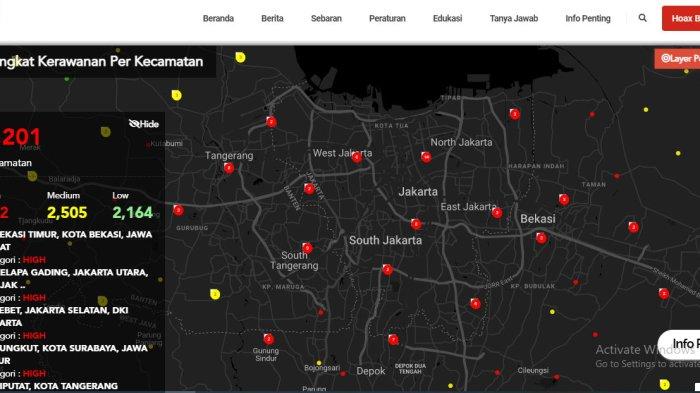Click the red marker near Tangerang label
Image resolution: width=700 pixels, height=393 pixels.
[x=229, y=168]
